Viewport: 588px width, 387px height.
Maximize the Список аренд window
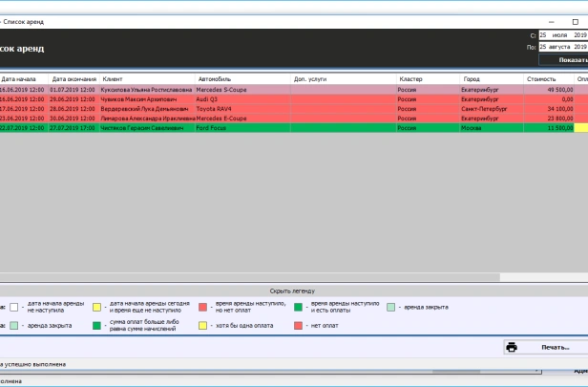(x=575, y=21)
